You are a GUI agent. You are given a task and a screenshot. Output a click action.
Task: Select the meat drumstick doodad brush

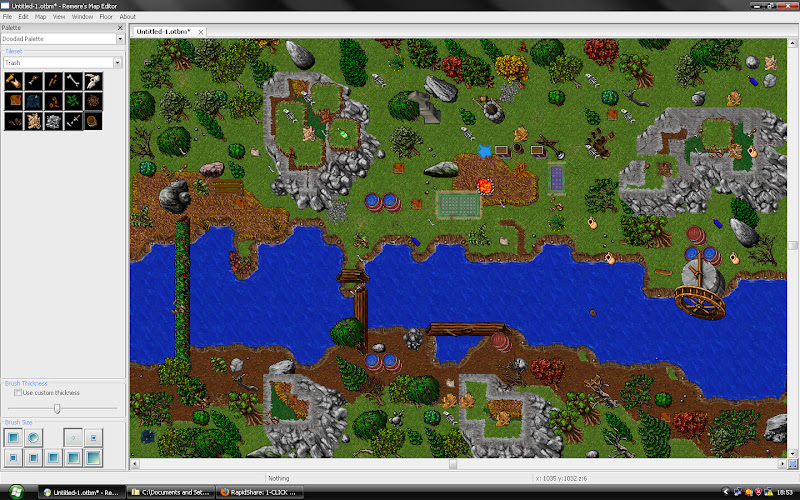point(33,81)
